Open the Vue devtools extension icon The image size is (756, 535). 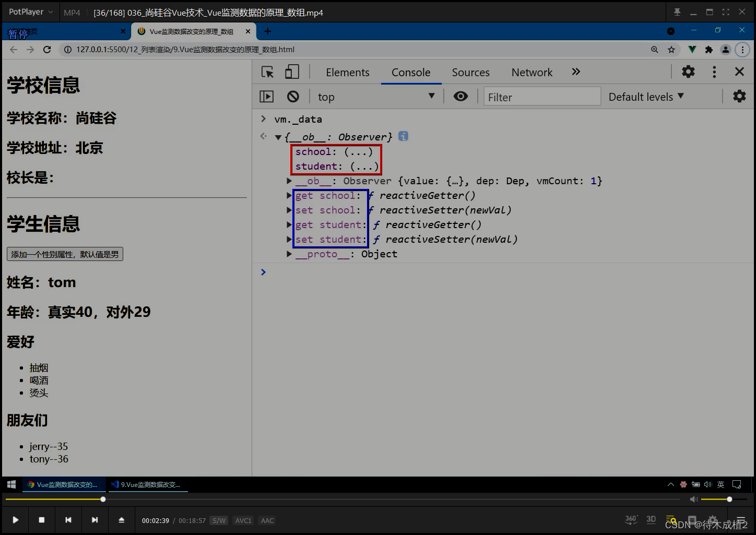[692, 50]
